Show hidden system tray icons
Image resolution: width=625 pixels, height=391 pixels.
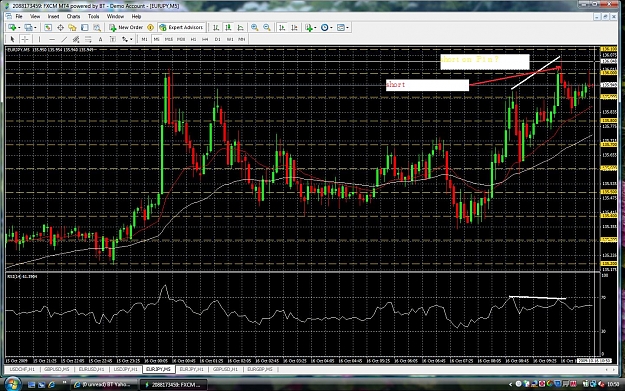pyautogui.click(x=510, y=385)
